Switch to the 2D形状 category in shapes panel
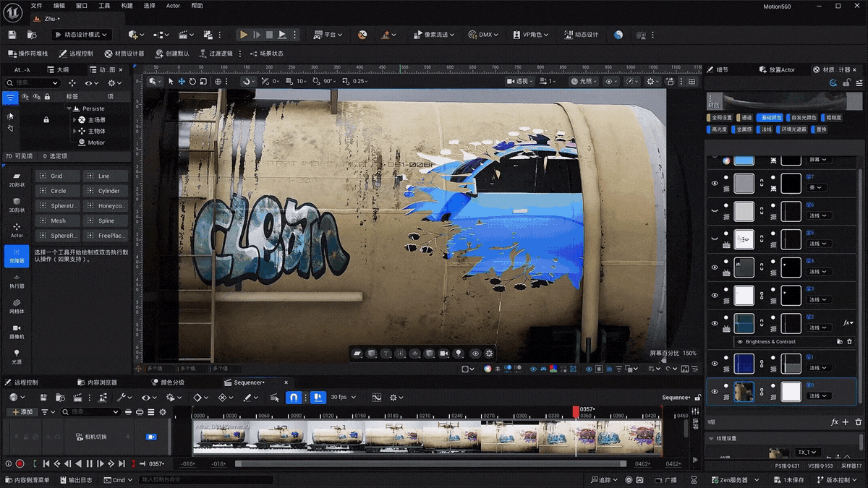The height and width of the screenshot is (488, 868). [x=16, y=180]
